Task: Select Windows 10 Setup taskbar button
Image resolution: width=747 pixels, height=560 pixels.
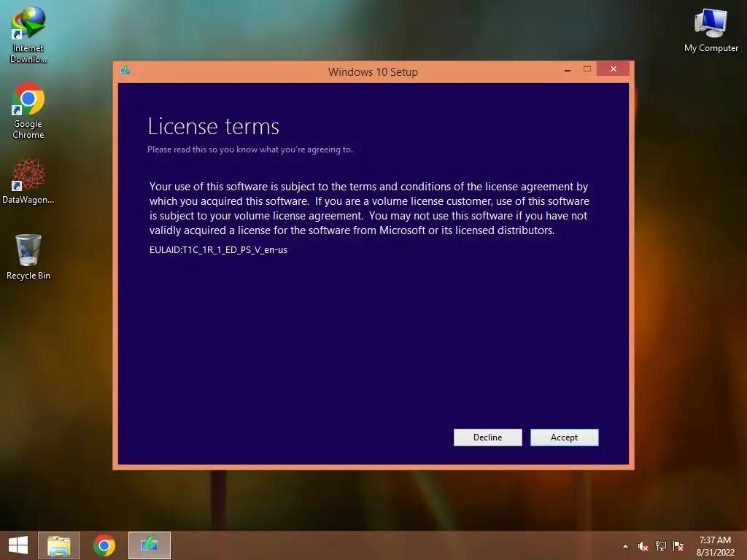Action: (149, 545)
